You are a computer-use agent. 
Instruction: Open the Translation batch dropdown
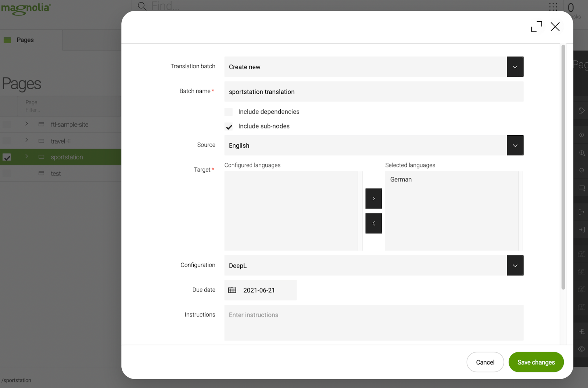pyautogui.click(x=515, y=67)
